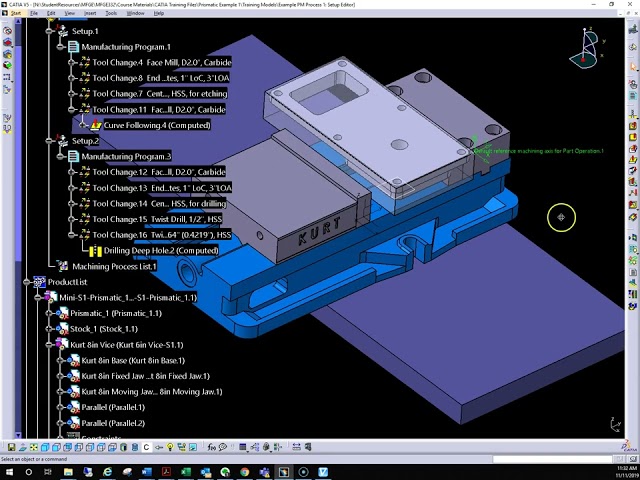Click the light bulb icon in bottom toolbar

[x=170, y=447]
